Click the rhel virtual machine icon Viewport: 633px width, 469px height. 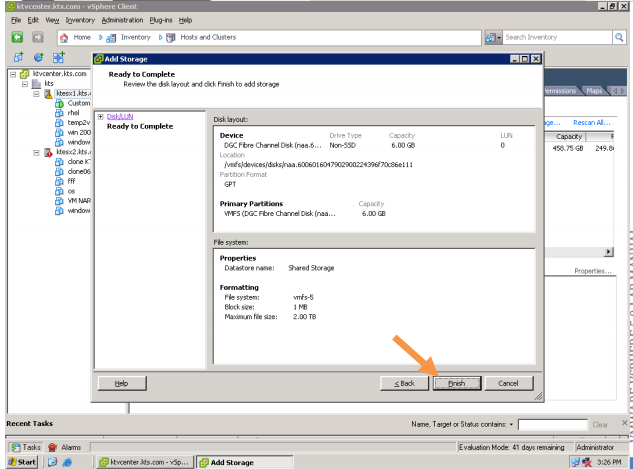coord(59,113)
